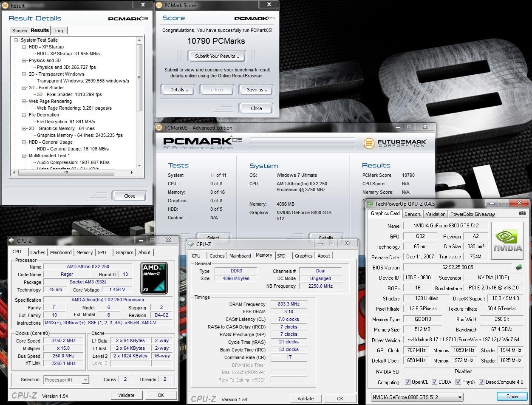Click the GPU-Z screenshot camera icon
This screenshot has width=532, height=405.
click(x=521, y=214)
